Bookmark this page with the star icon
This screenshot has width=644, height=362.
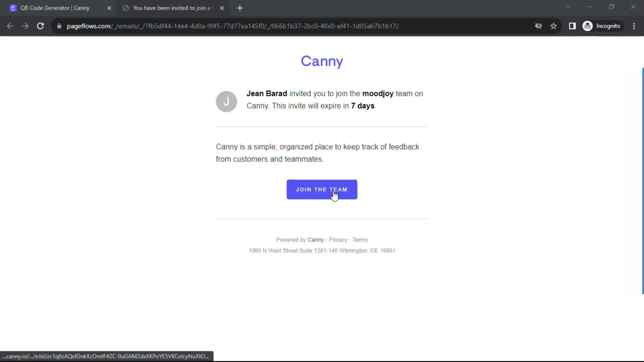(x=554, y=26)
